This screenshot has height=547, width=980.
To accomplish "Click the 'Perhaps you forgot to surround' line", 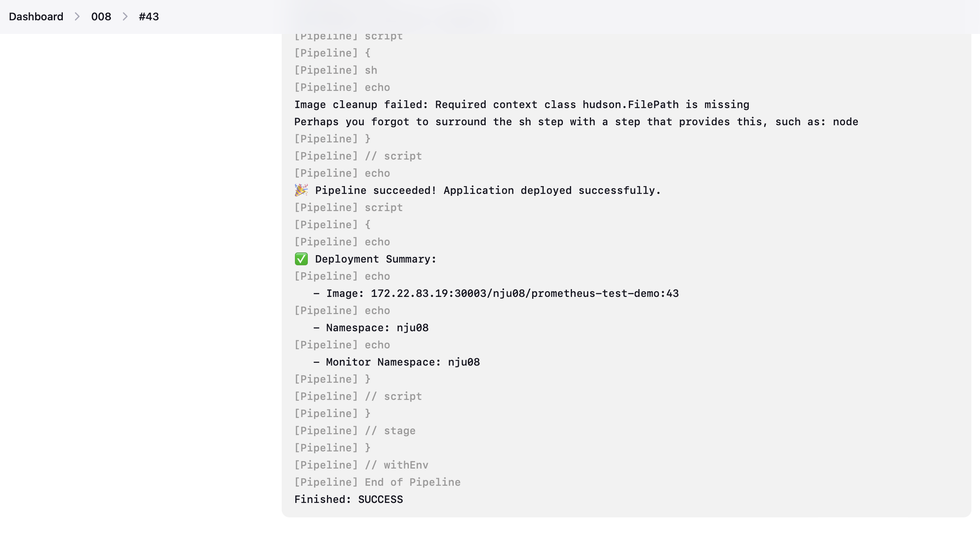I will (x=576, y=122).
